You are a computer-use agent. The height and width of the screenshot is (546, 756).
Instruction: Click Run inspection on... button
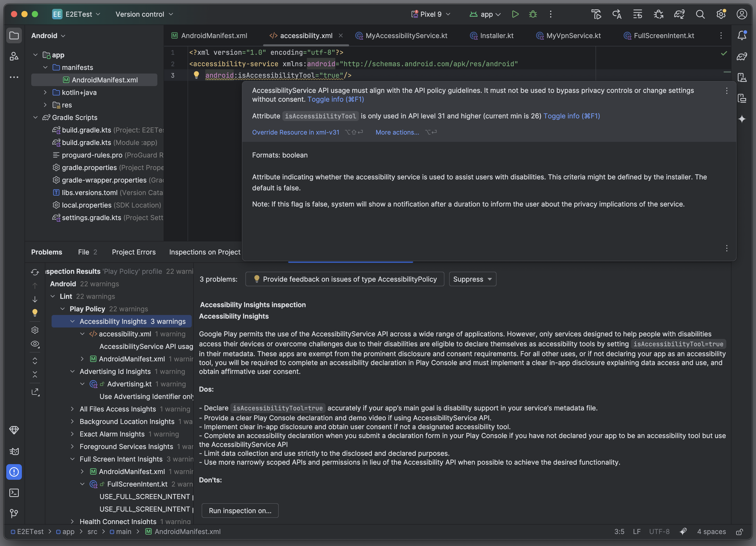tap(240, 511)
